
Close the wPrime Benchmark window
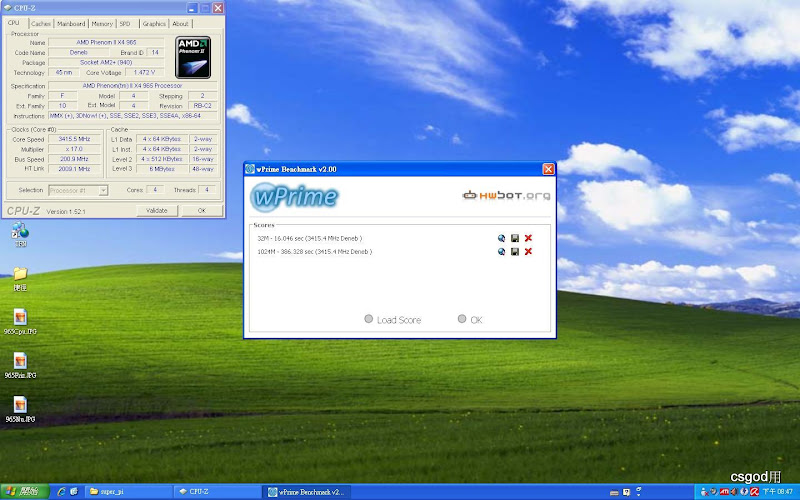coord(548,169)
